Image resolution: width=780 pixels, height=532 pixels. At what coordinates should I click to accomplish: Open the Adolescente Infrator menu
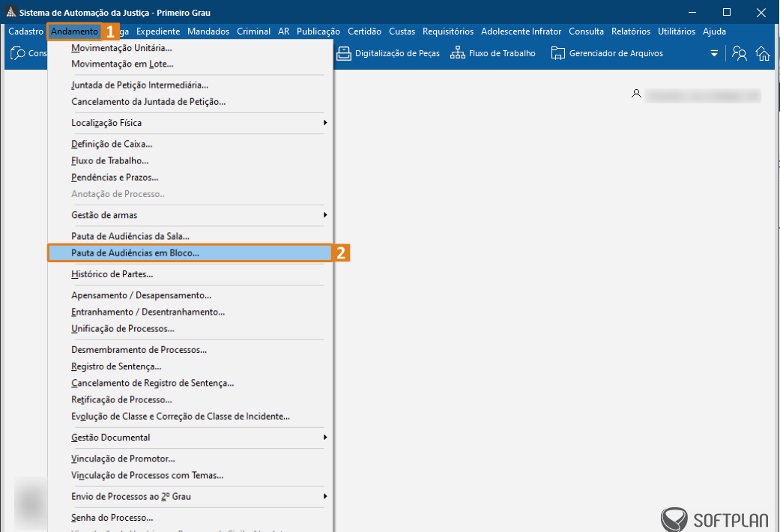521,31
